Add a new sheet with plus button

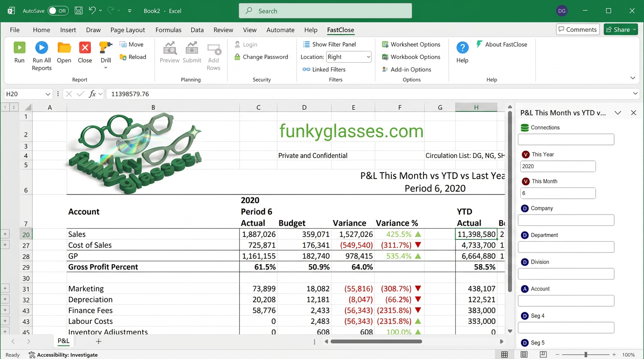(x=98, y=342)
